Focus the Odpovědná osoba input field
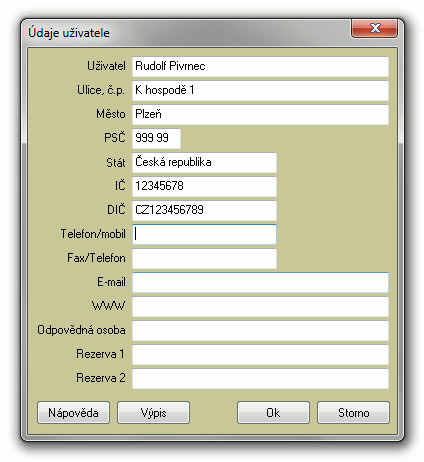Screen dimensions: 424x462 click(x=260, y=330)
